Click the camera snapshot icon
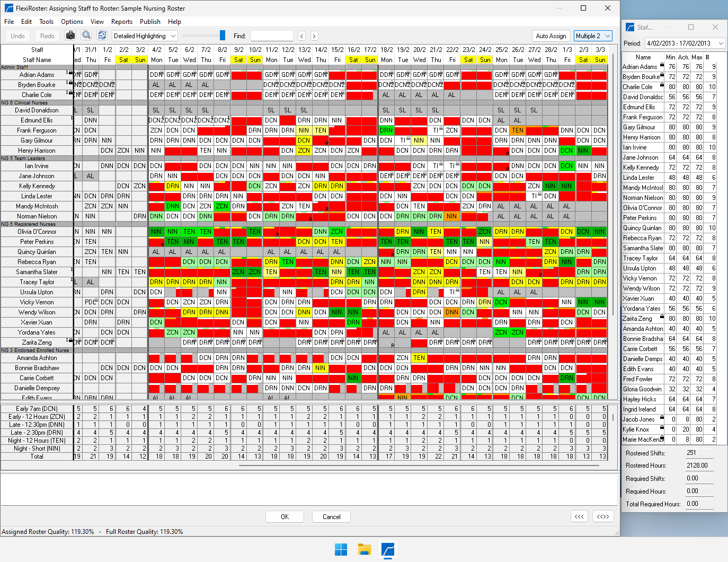Image resolution: width=728 pixels, height=562 pixels. 70,36
